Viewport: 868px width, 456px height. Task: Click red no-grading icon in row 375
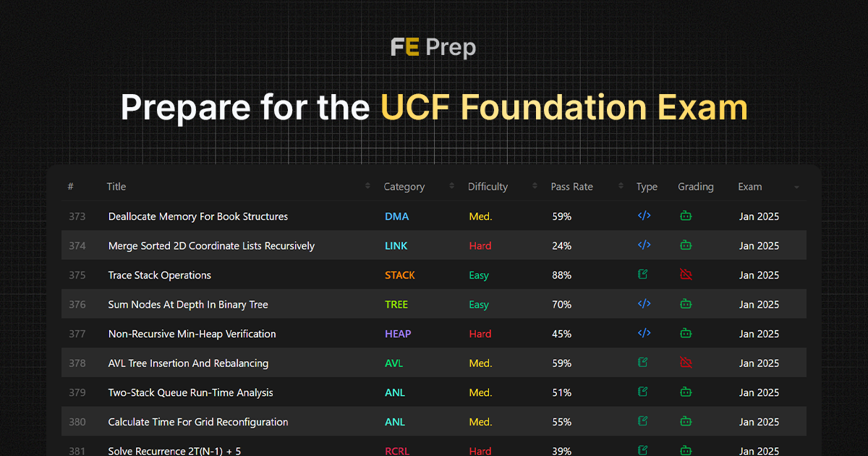coord(686,275)
